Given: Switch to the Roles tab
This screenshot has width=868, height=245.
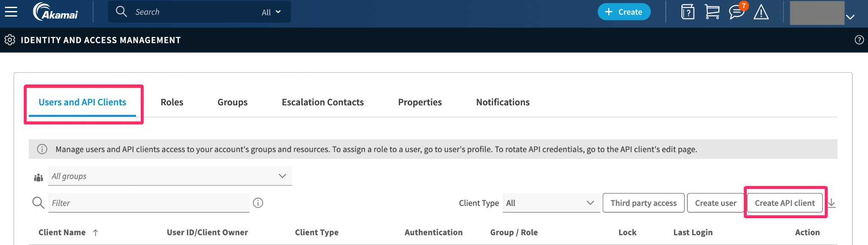Looking at the screenshot, I should pos(172,102).
